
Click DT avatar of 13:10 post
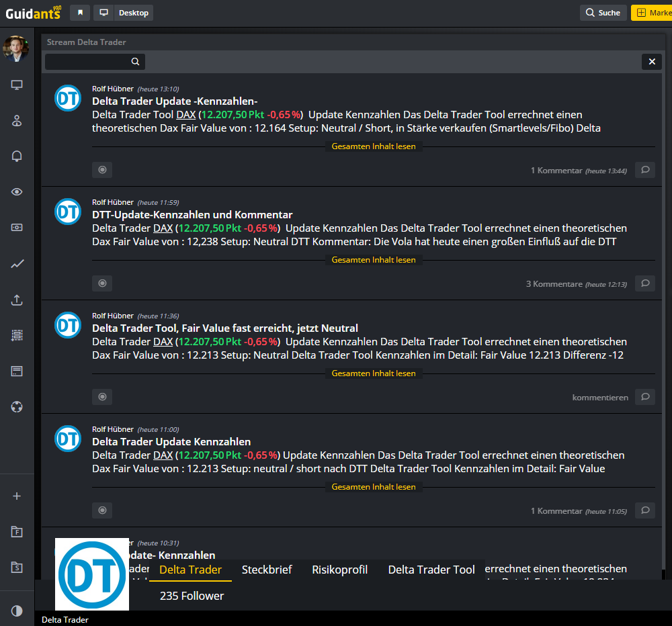[x=68, y=98]
